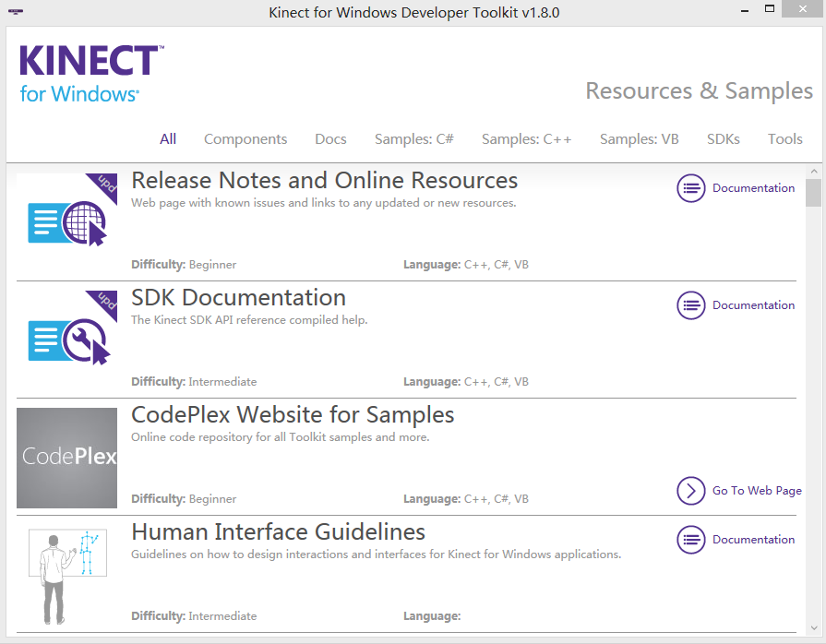The image size is (826, 644).
Task: Open the CodePlex logo thumbnail
Action: pyautogui.click(x=66, y=458)
